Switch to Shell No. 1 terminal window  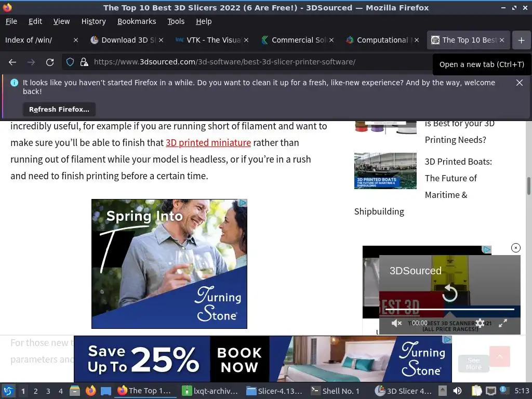[335, 391]
